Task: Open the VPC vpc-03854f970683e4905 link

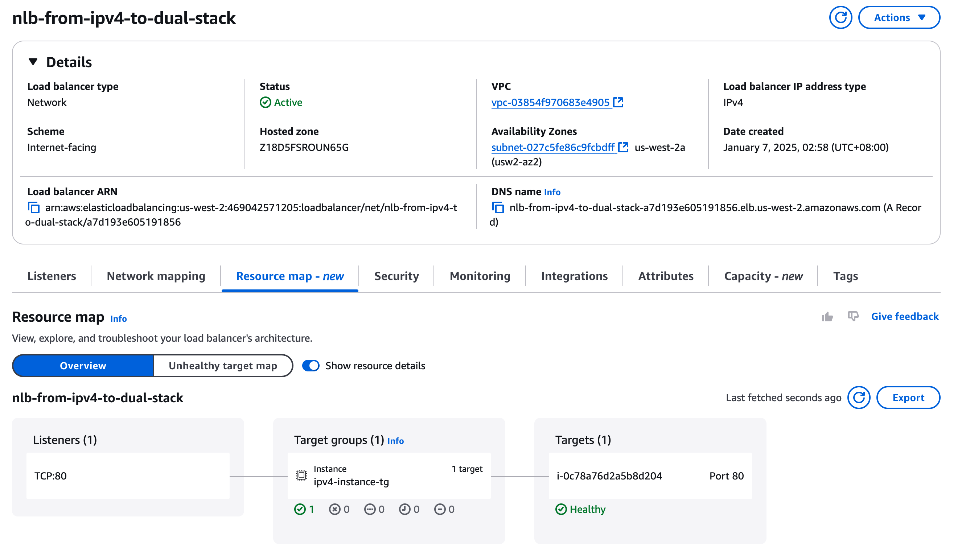Action: (x=550, y=103)
